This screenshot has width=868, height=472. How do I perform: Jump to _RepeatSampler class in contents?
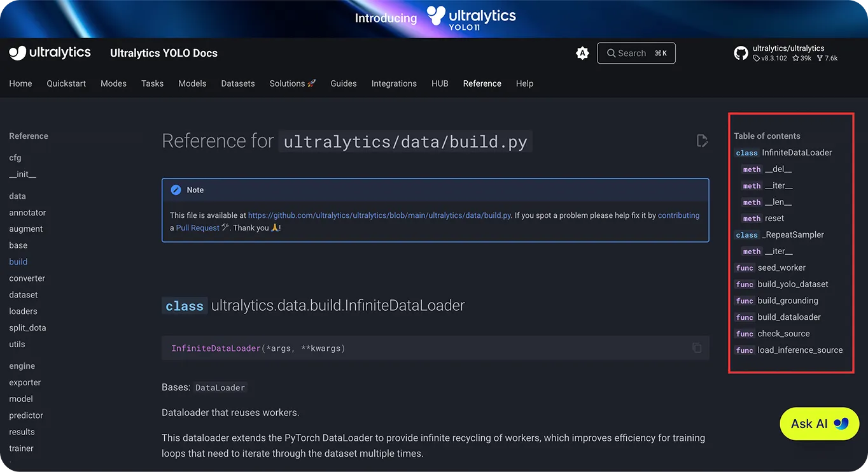[x=779, y=235]
